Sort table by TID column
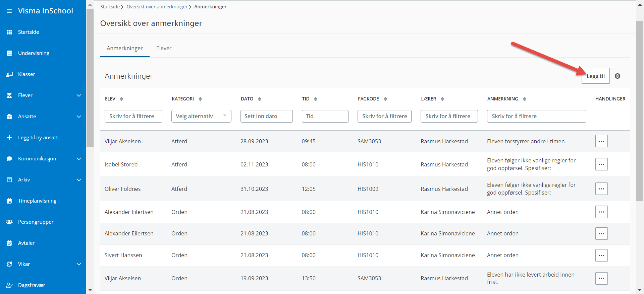 tap(316, 99)
